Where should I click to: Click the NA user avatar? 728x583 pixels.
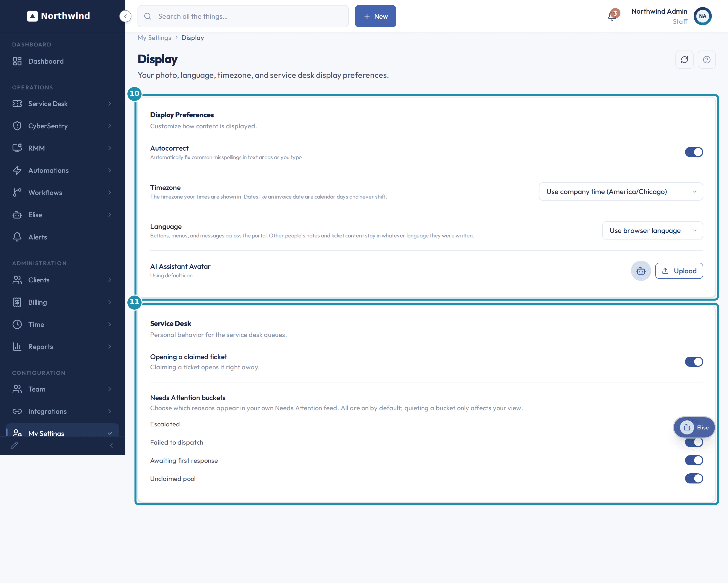(x=703, y=16)
